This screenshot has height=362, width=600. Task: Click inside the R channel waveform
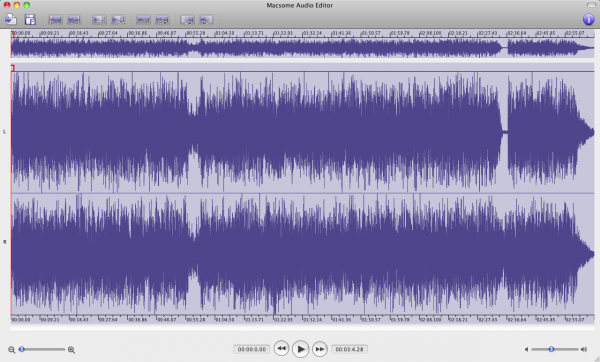pyautogui.click(x=302, y=253)
